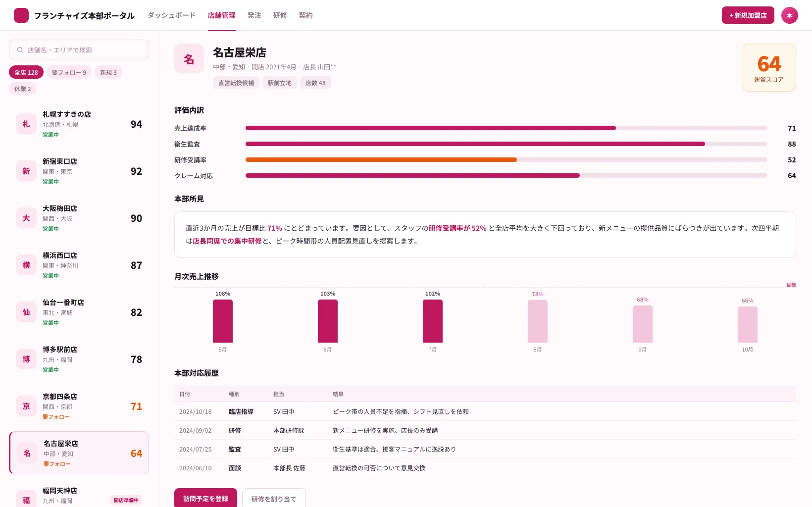This screenshot has width=812, height=507.
Task: Click the 監査 row dated 2024/07/25
Action: pos(485,449)
